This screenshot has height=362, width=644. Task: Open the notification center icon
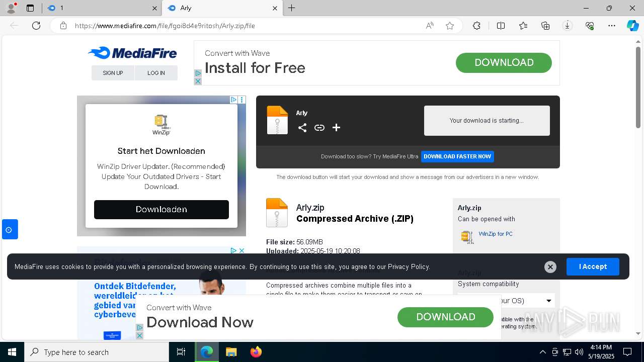tap(627, 352)
